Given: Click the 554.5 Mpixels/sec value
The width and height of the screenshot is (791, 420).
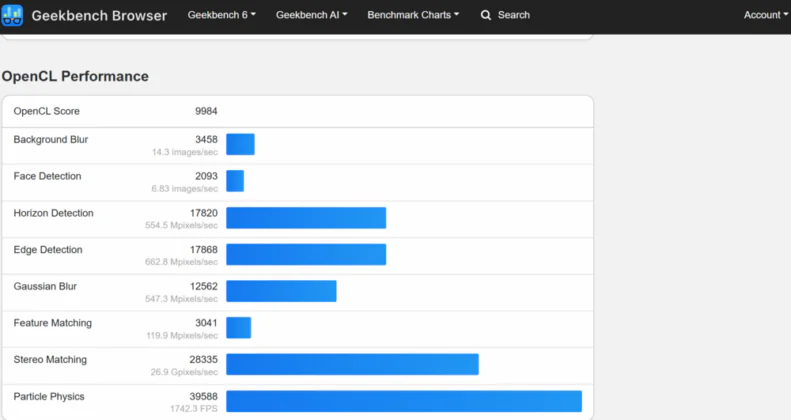Looking at the screenshot, I should [x=181, y=225].
